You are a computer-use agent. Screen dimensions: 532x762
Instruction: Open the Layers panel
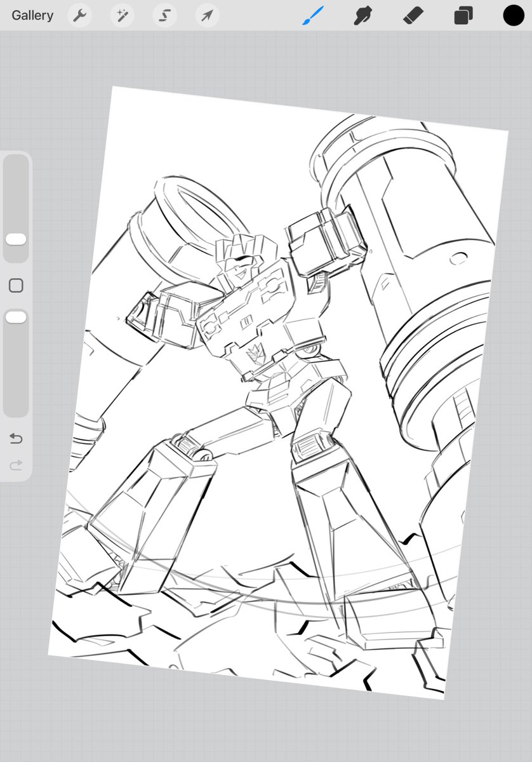coord(463,15)
